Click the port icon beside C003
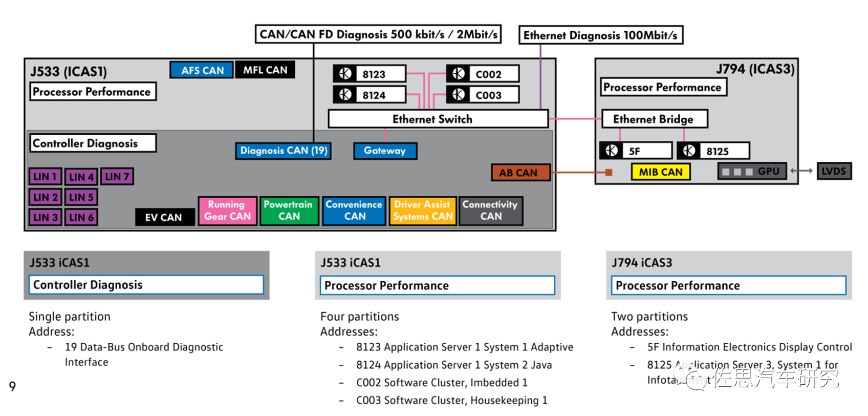The width and height of the screenshot is (868, 416). tap(459, 95)
